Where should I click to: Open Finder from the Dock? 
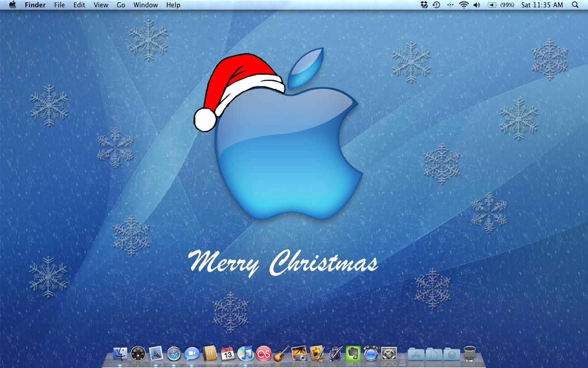(x=120, y=353)
